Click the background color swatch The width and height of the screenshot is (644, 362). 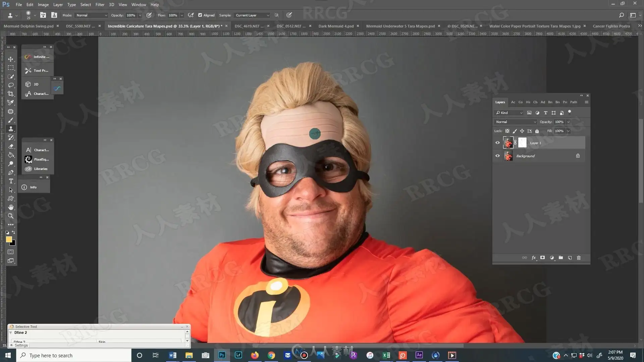click(13, 244)
